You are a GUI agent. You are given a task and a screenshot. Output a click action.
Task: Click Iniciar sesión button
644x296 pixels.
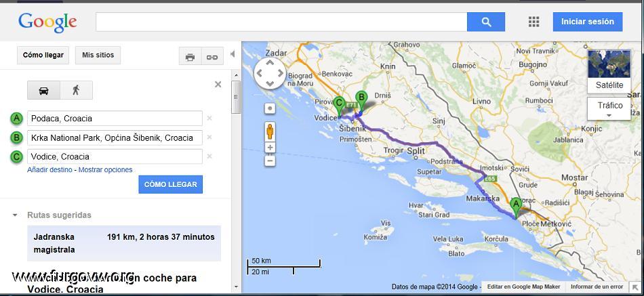tap(587, 22)
